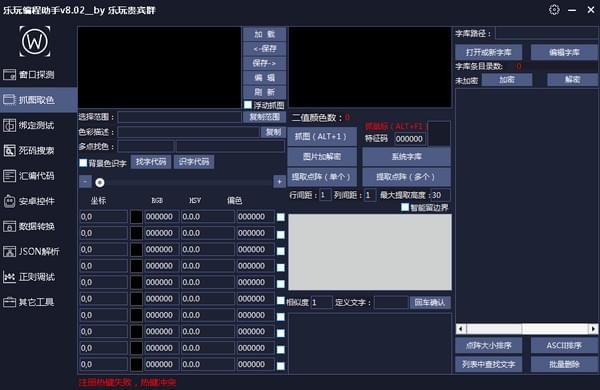The width and height of the screenshot is (600, 390).
Task: Click 回车确认 confirm button
Action: pyautogui.click(x=430, y=302)
